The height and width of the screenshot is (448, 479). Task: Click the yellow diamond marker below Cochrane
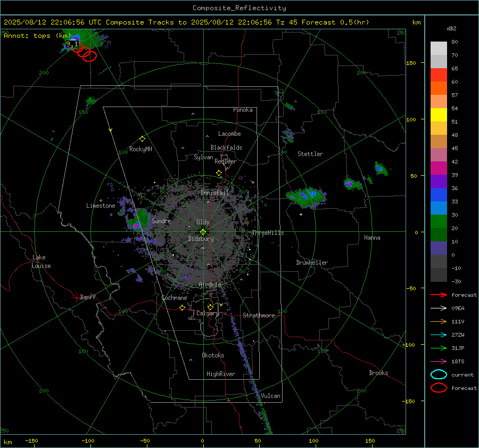click(x=183, y=308)
